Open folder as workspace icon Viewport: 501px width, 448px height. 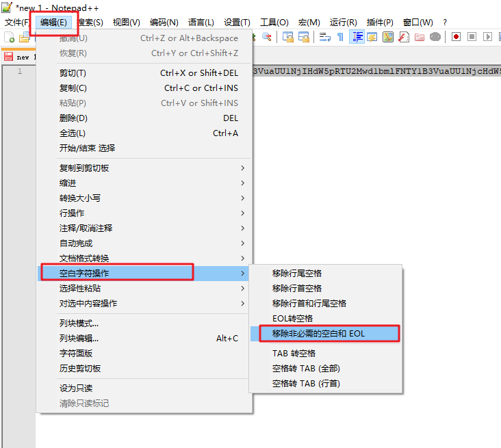coord(419,37)
